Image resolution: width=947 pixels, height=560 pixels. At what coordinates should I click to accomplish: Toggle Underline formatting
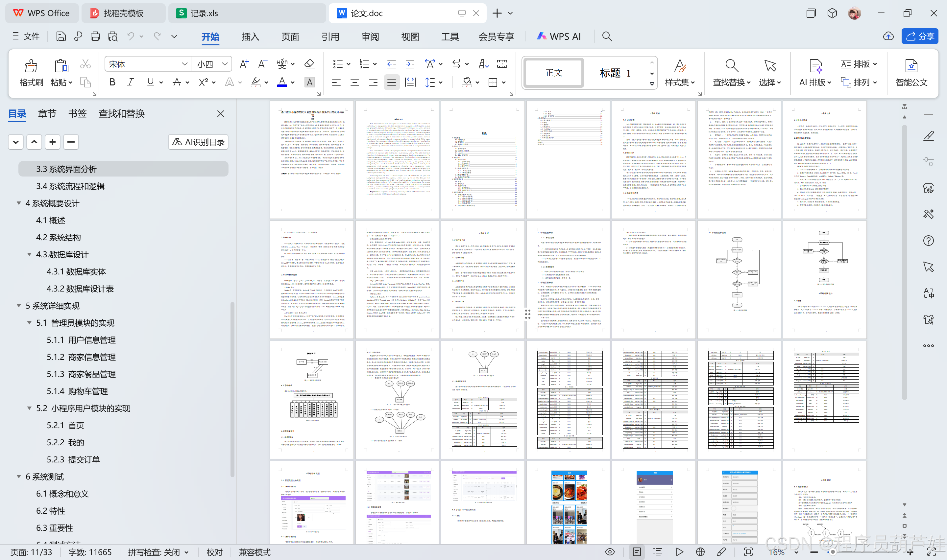pyautogui.click(x=150, y=82)
